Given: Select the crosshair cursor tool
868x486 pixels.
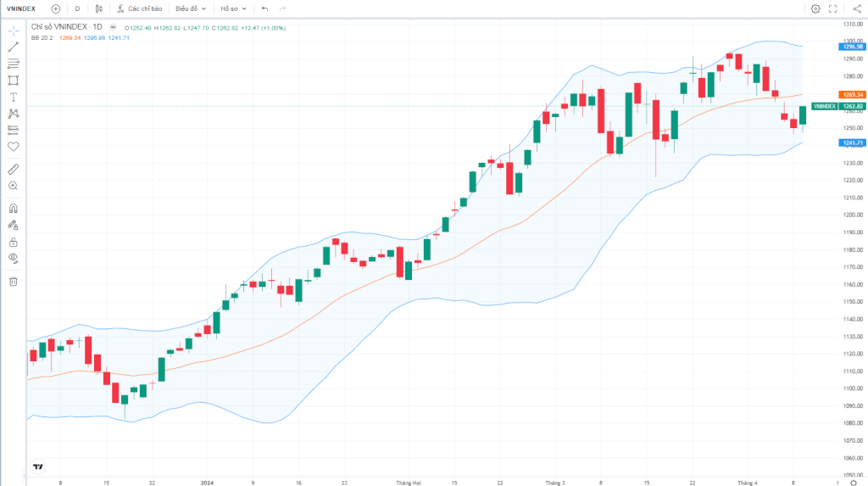Looking at the screenshot, I should (x=14, y=31).
